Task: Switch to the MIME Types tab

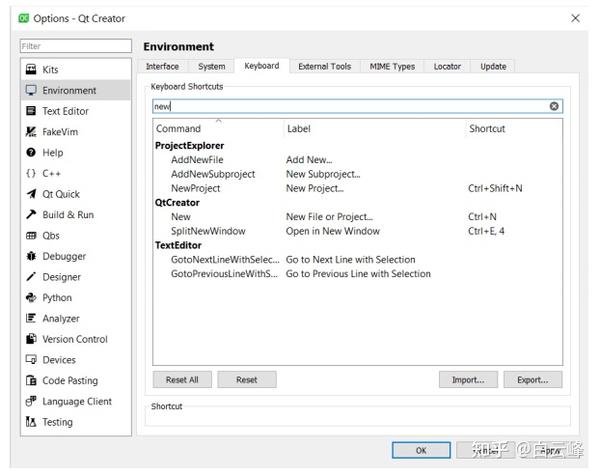Action: click(392, 66)
